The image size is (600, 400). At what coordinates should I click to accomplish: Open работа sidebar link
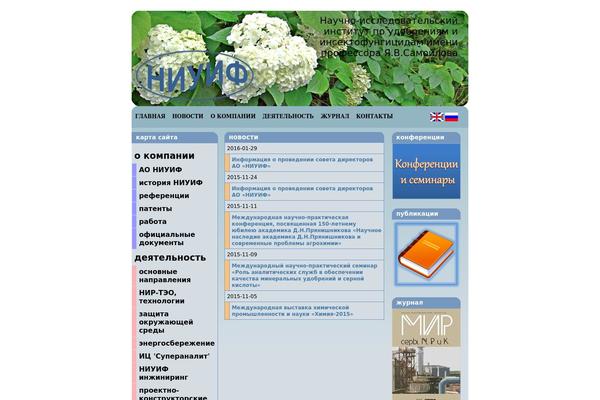pos(153,222)
